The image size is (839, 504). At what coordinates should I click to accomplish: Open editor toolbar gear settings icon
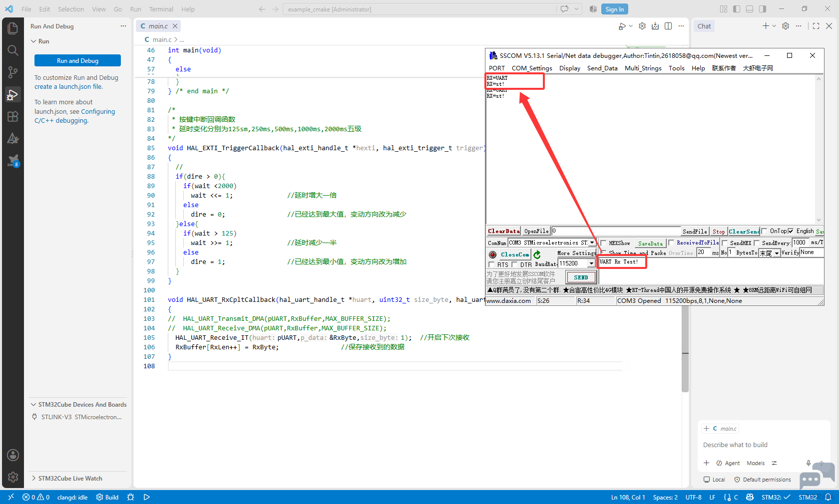642,26
